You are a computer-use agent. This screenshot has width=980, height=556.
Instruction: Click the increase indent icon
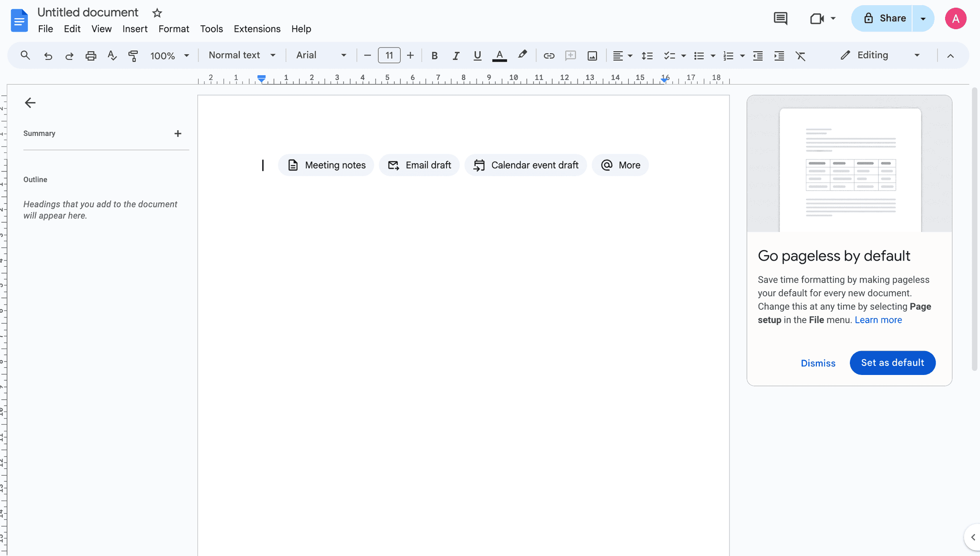tap(779, 56)
